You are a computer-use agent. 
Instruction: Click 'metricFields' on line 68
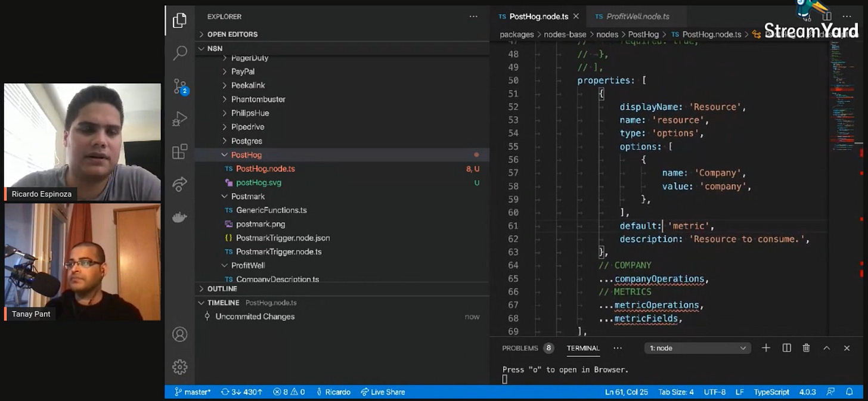point(646,319)
